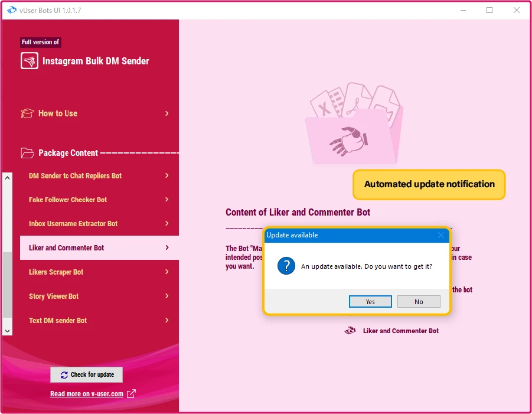Expand the Likers Scraper Bot chevron

pos(167,272)
